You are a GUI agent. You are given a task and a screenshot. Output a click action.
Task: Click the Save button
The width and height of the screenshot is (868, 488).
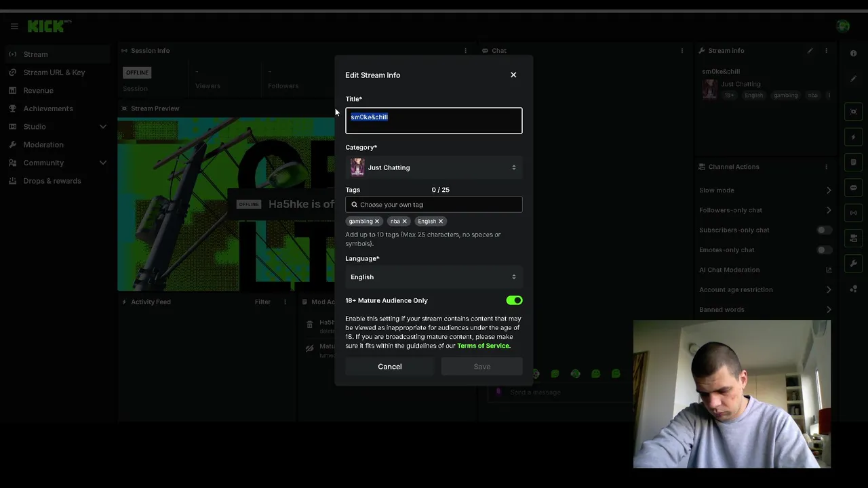482,367
